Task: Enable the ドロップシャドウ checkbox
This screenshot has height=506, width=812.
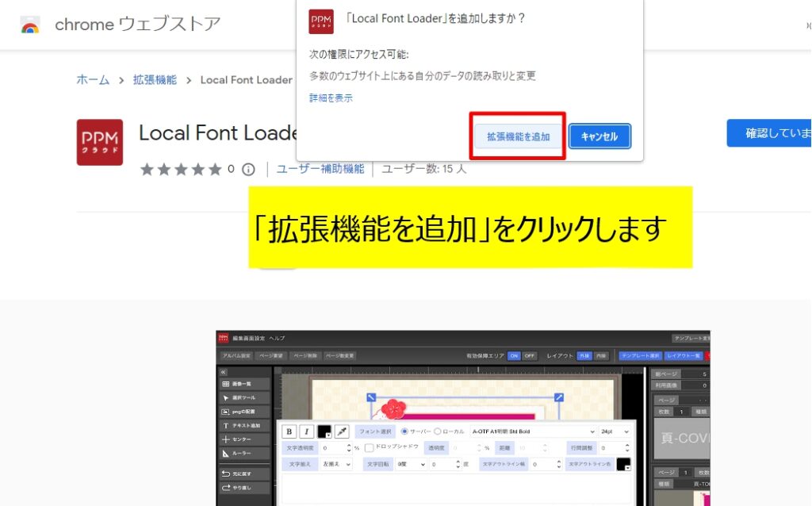Action: [x=369, y=448]
